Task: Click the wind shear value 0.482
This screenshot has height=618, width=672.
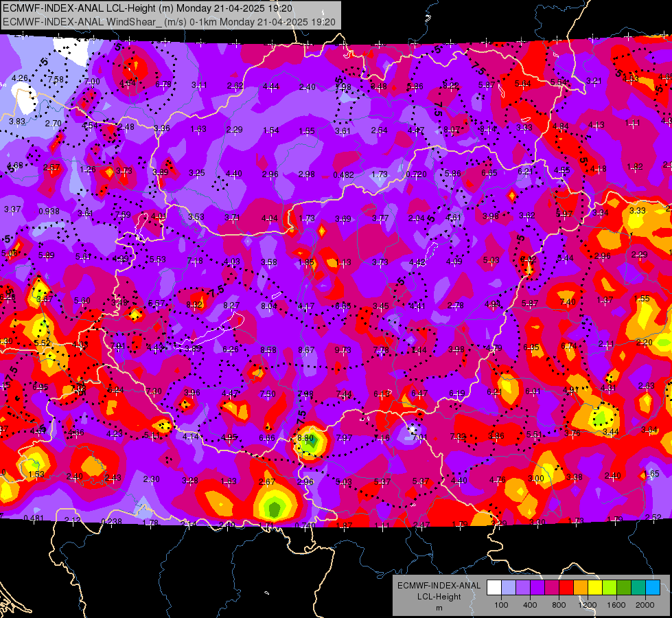Action: click(343, 174)
